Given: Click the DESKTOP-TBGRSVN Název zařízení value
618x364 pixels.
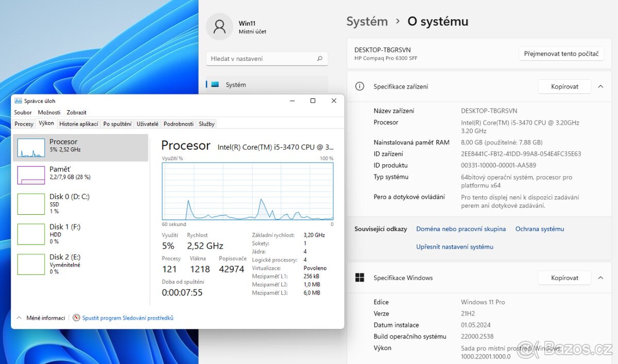Looking at the screenshot, I should [x=489, y=111].
